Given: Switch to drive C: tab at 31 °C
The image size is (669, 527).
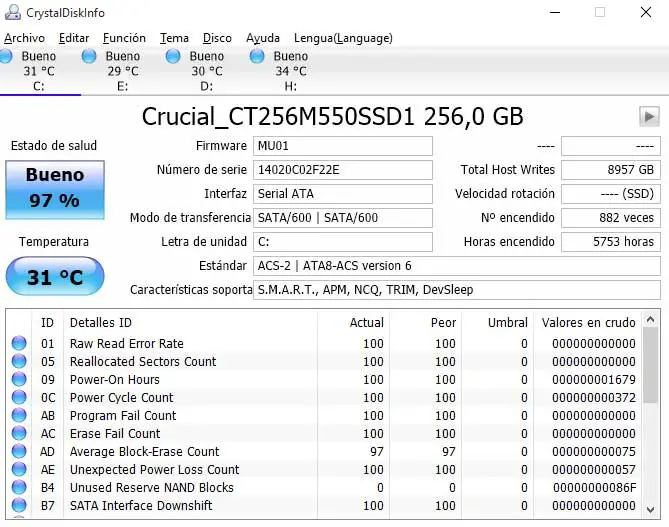Looking at the screenshot, I should point(38,71).
